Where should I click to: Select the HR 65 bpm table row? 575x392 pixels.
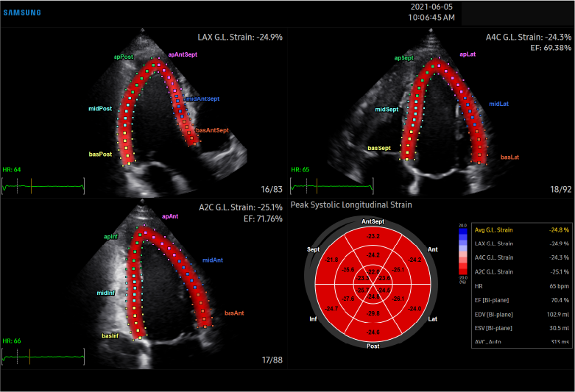[521, 286]
